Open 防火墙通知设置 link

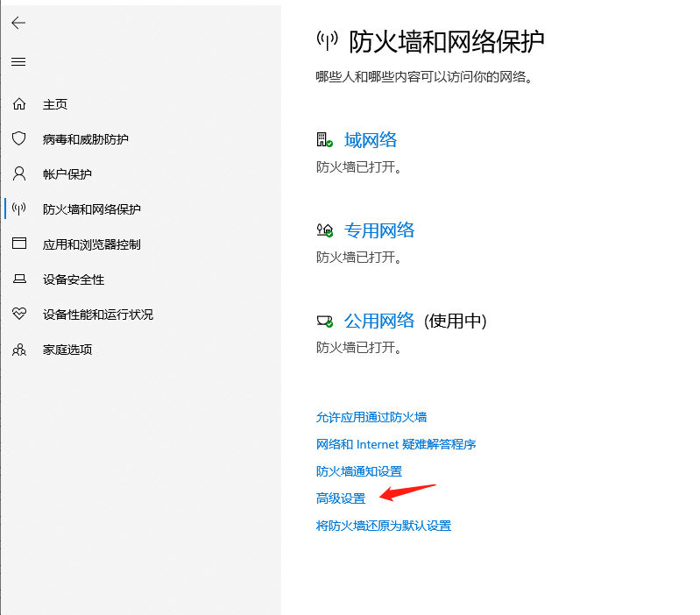click(359, 471)
